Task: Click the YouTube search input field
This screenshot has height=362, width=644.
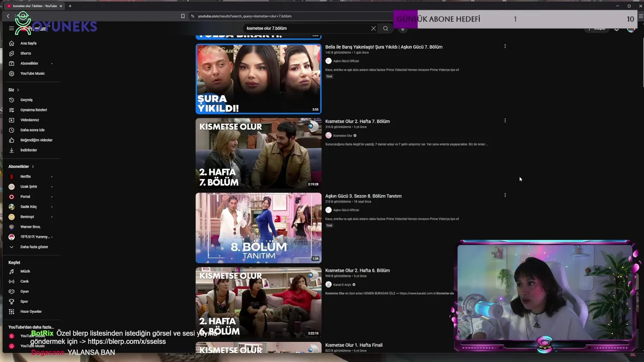Action: click(x=306, y=29)
